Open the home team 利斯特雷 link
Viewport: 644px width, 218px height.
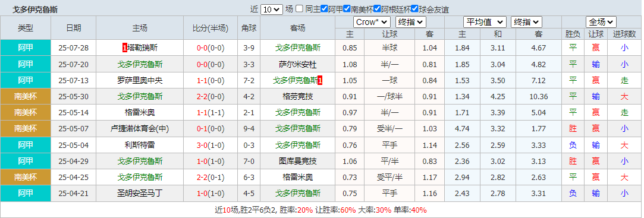click(140, 145)
